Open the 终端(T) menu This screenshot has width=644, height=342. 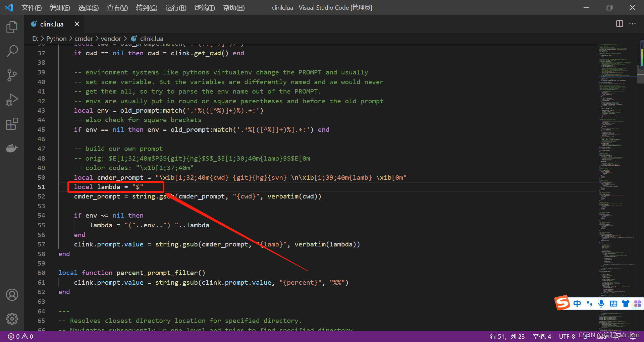[x=205, y=7]
